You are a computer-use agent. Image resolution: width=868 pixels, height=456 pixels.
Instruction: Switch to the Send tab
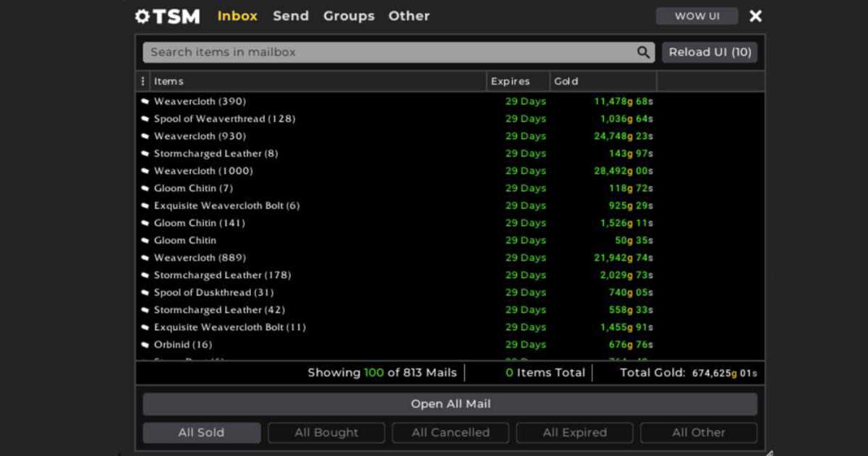point(291,15)
